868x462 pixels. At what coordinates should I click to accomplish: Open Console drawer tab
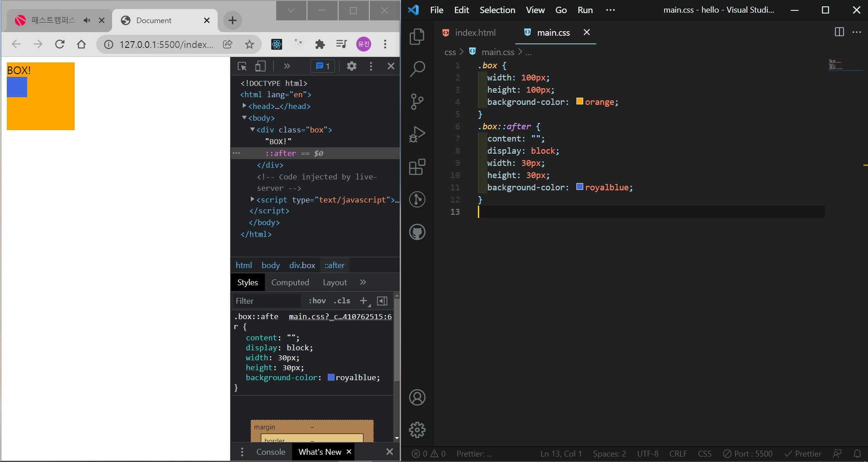click(271, 452)
